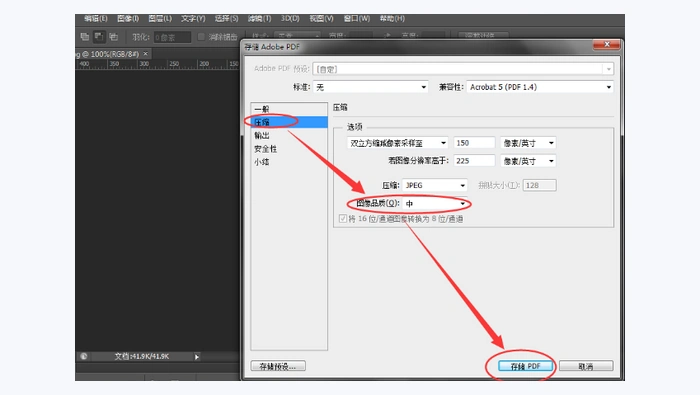The image size is (700, 395).
Task: Click the sampling resolution field showing 150
Action: tap(474, 143)
